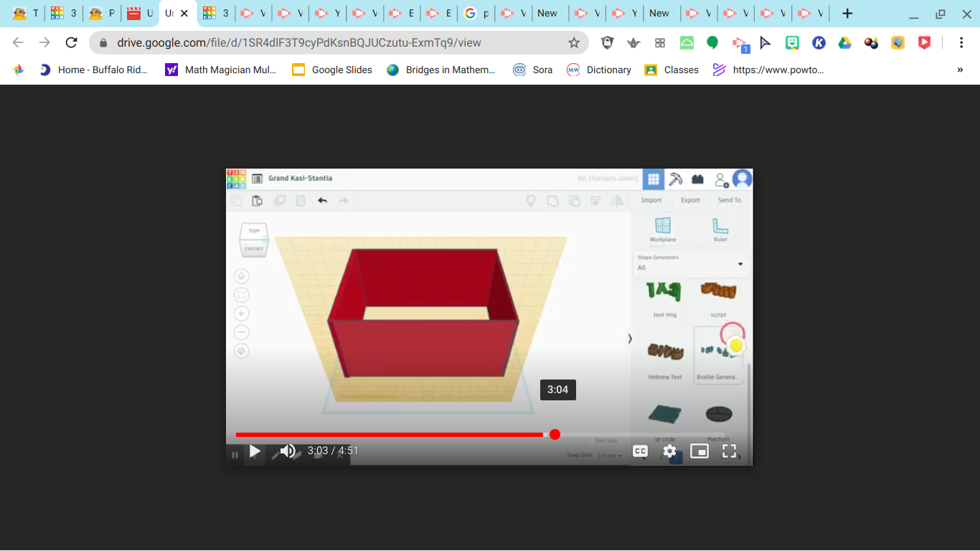980x551 pixels.
Task: Switch the video to miniplayer mode
Action: tap(699, 451)
